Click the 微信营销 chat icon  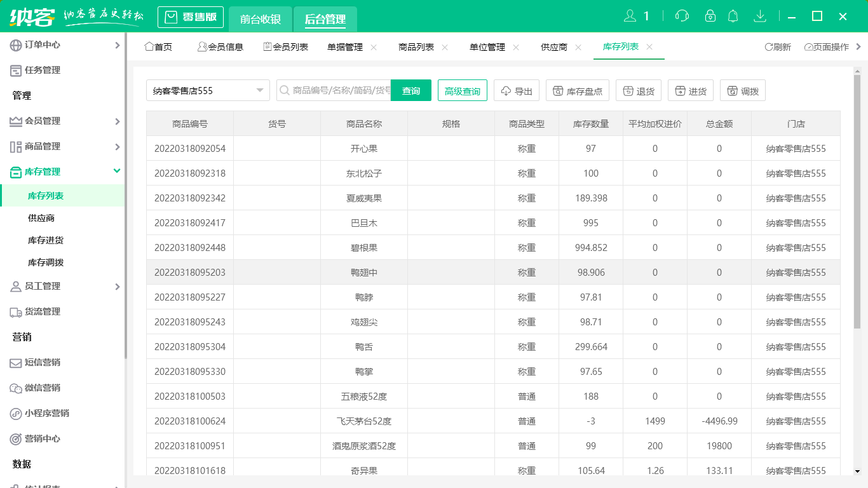(16, 388)
